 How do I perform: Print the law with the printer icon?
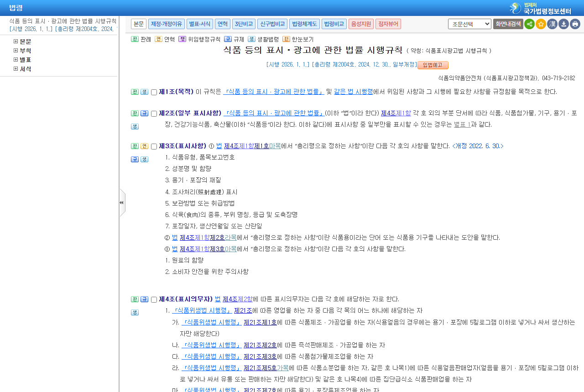tap(575, 24)
